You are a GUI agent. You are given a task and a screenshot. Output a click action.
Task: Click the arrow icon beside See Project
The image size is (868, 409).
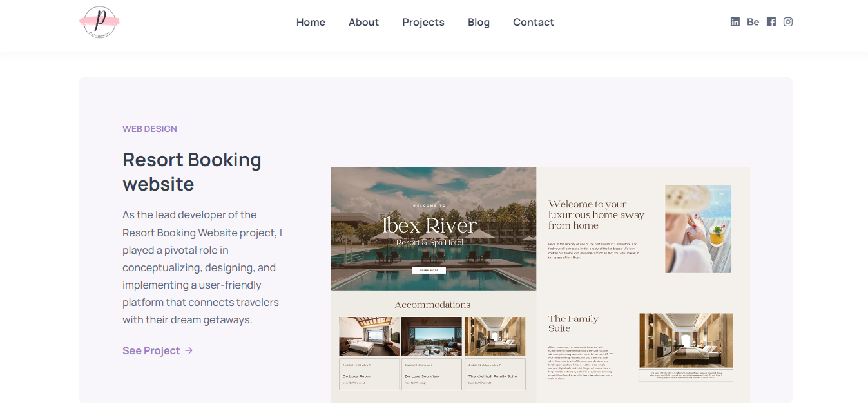[188, 350]
